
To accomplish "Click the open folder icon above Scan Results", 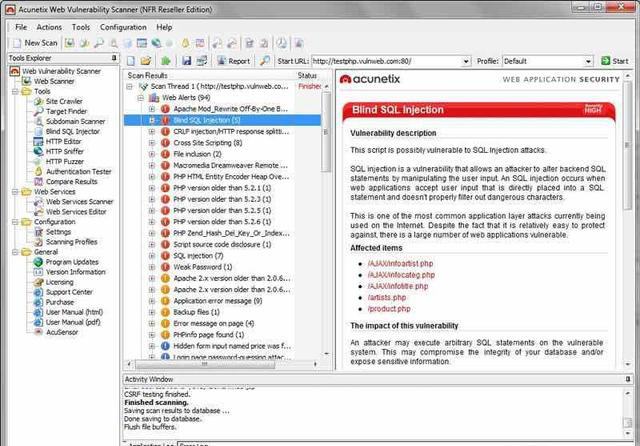I will 146,61.
